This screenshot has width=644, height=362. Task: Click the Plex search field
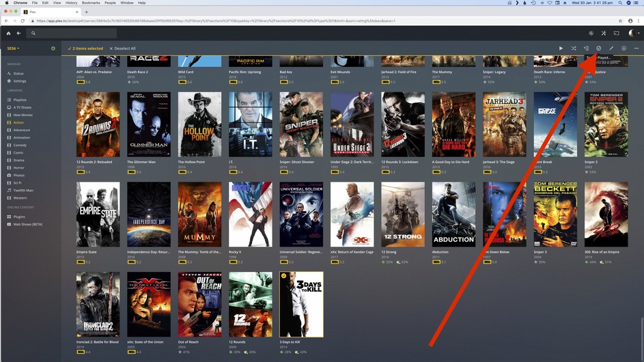pyautogui.click(x=72, y=33)
